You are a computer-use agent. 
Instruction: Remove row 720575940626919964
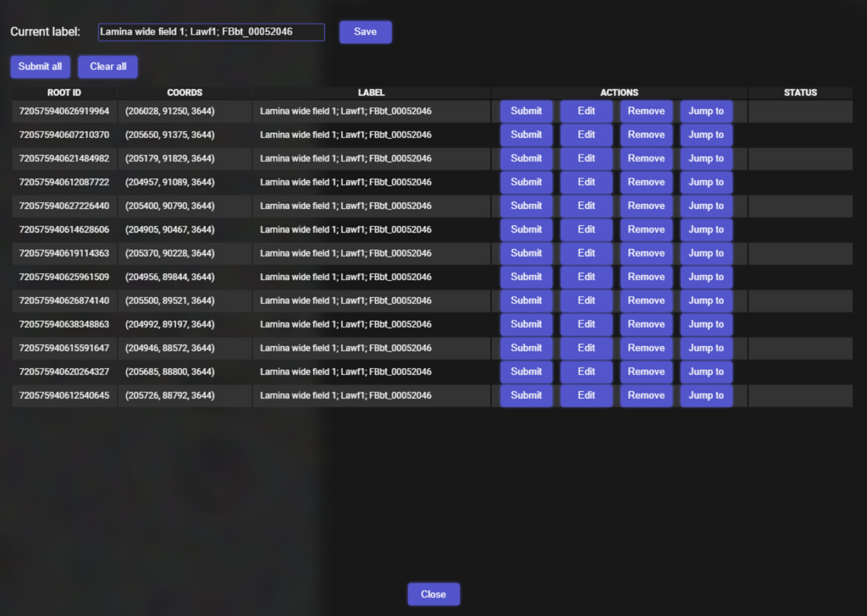coord(646,111)
